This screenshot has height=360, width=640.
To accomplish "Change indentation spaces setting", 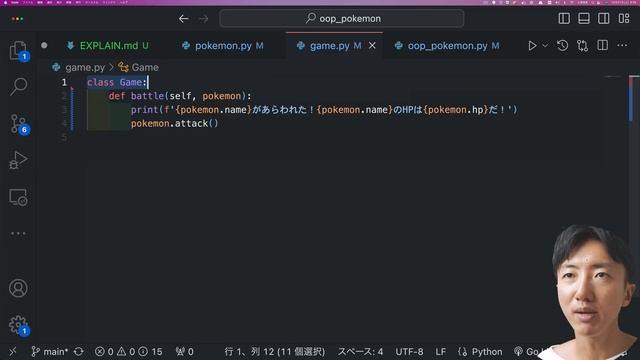I will pos(360,351).
